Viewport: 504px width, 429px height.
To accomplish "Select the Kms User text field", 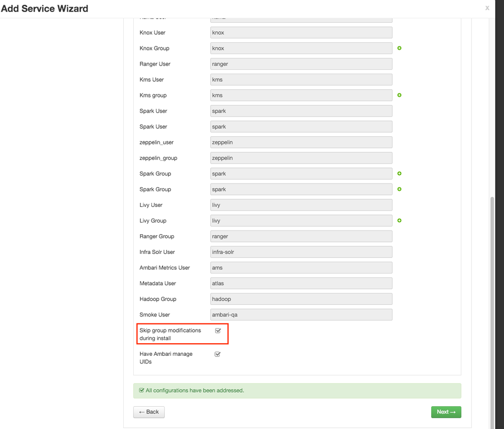I will (x=301, y=80).
